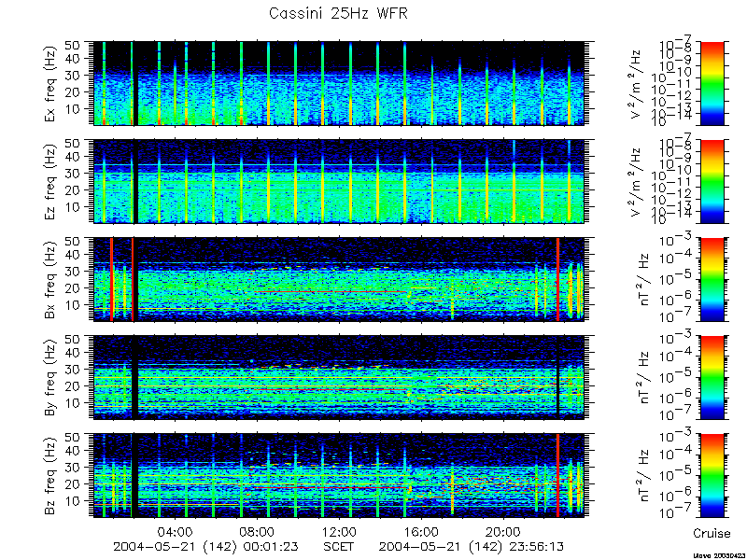Viewport: 747px width, 560px height.
Task: Select the 'Ex freq (Hz)' axis label
Action: point(51,83)
